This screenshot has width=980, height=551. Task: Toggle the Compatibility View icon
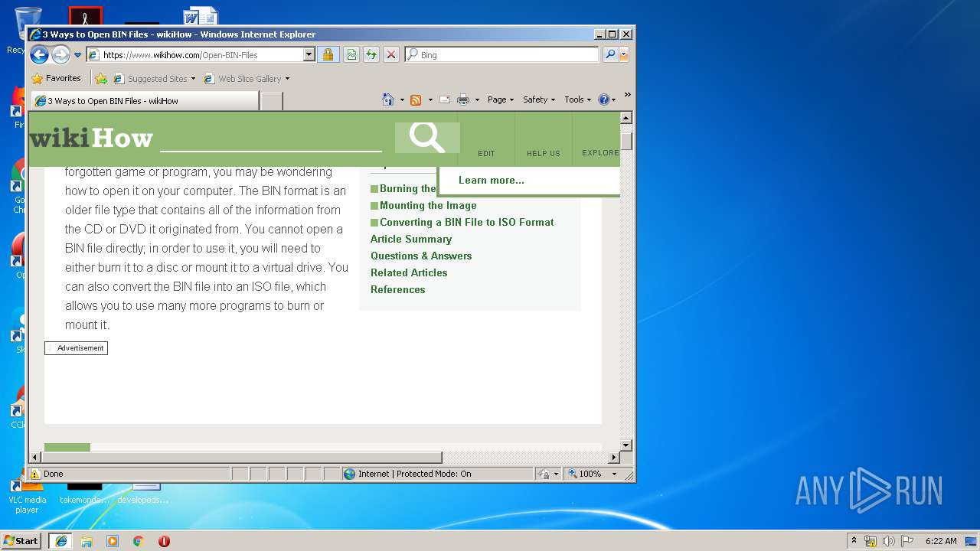tap(351, 54)
